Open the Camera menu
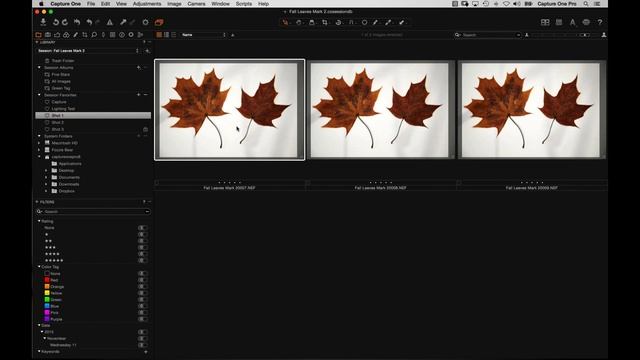Viewport: 640px width, 360px height. coord(196,4)
